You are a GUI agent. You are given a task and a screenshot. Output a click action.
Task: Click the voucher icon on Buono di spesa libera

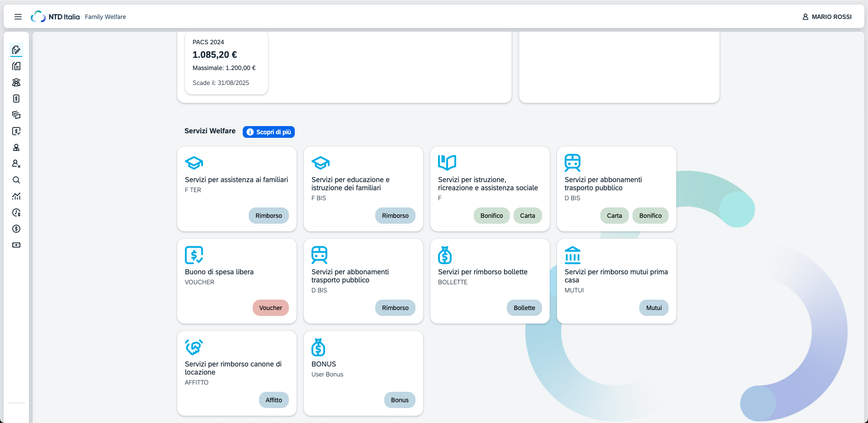[x=194, y=255]
